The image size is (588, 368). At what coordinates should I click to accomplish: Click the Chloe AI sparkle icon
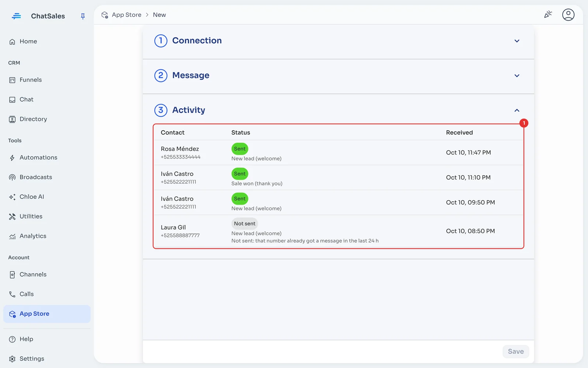12,197
